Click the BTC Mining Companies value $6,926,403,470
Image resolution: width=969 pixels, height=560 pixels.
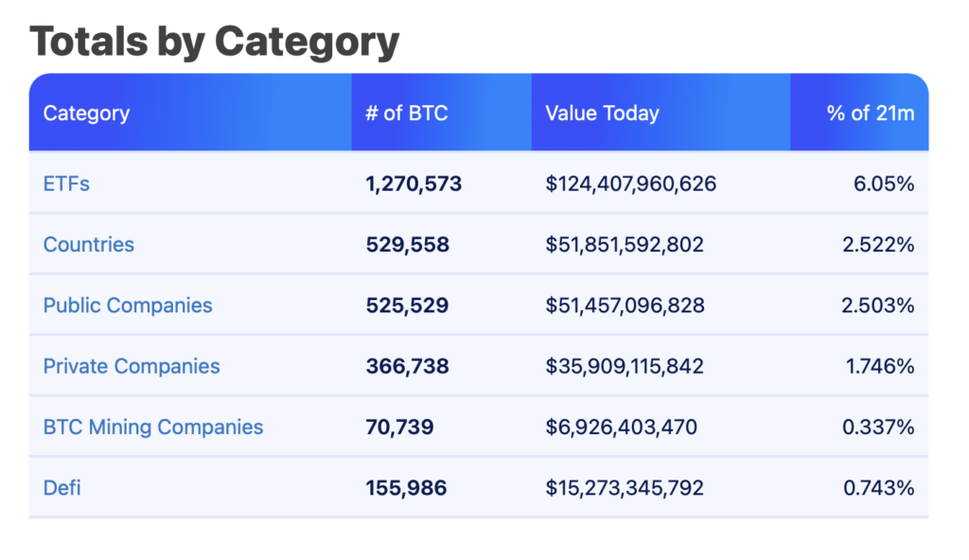(621, 427)
